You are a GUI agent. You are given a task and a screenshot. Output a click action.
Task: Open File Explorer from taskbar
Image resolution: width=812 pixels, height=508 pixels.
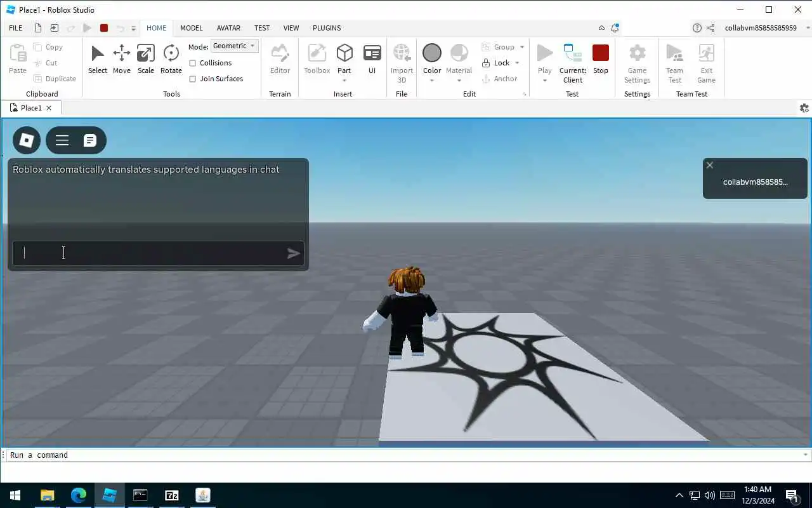point(48,495)
